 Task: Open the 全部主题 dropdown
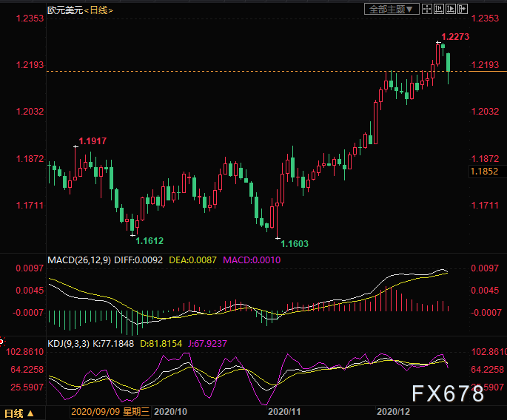click(393, 9)
